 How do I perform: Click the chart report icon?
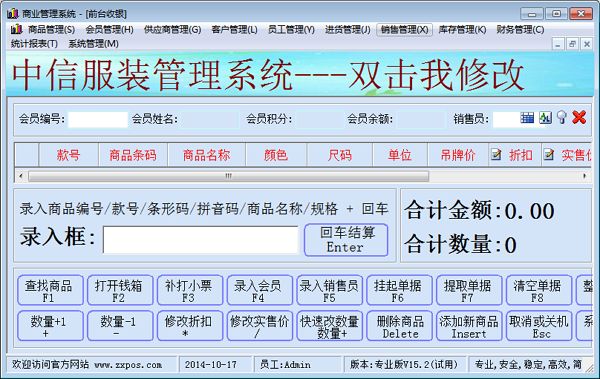click(545, 118)
